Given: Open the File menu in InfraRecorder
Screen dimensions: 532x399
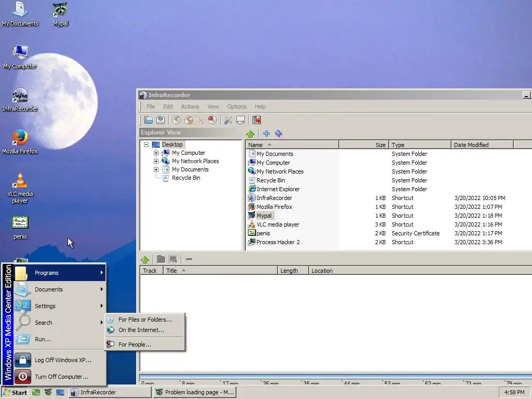Looking at the screenshot, I should tap(151, 107).
